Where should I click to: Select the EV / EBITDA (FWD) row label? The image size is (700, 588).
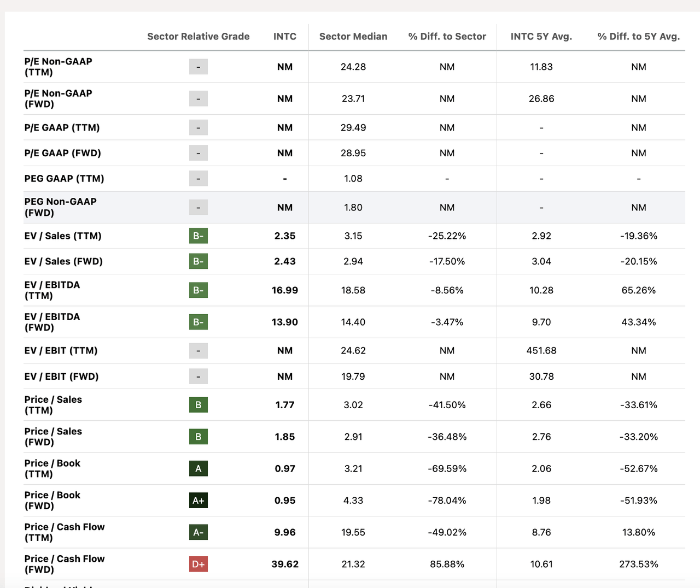coord(52,322)
